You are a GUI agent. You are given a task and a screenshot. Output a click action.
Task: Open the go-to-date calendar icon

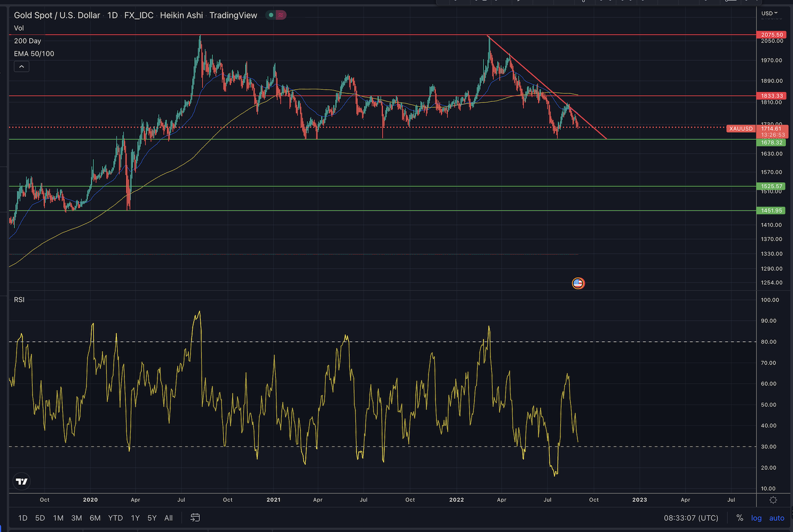195,518
